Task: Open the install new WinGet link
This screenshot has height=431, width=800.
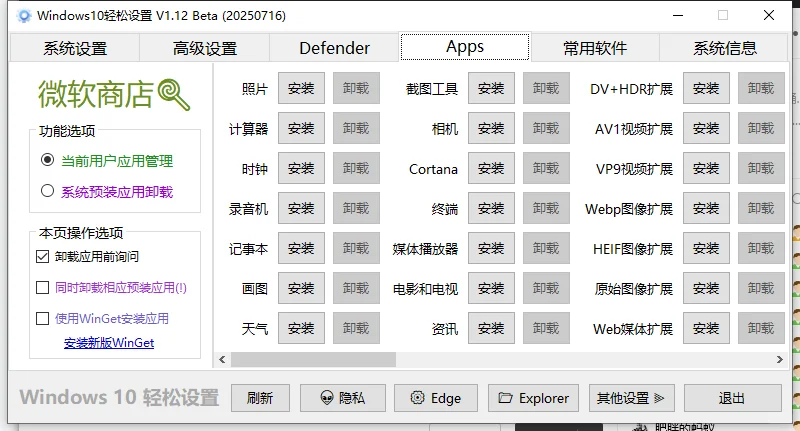Action: tap(109, 343)
